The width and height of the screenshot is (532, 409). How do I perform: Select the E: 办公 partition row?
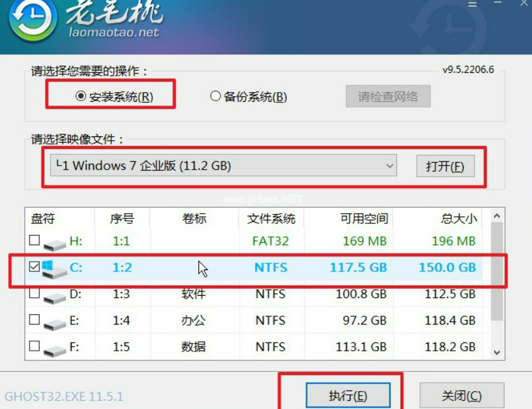(x=256, y=320)
